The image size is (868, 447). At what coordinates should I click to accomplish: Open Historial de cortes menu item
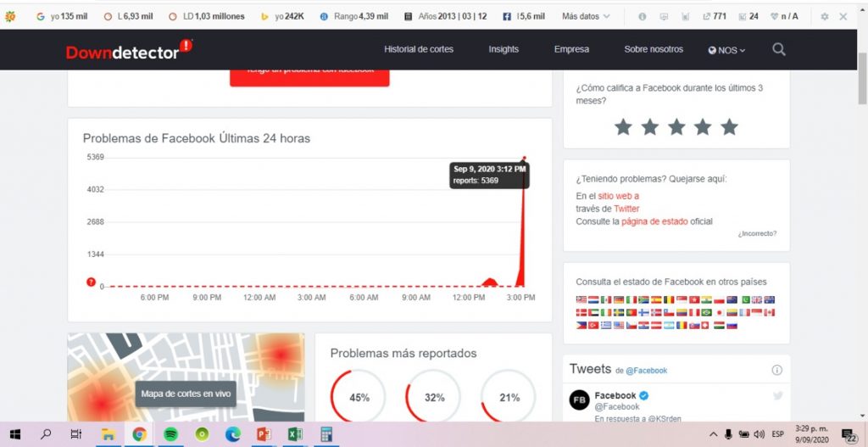pos(419,49)
